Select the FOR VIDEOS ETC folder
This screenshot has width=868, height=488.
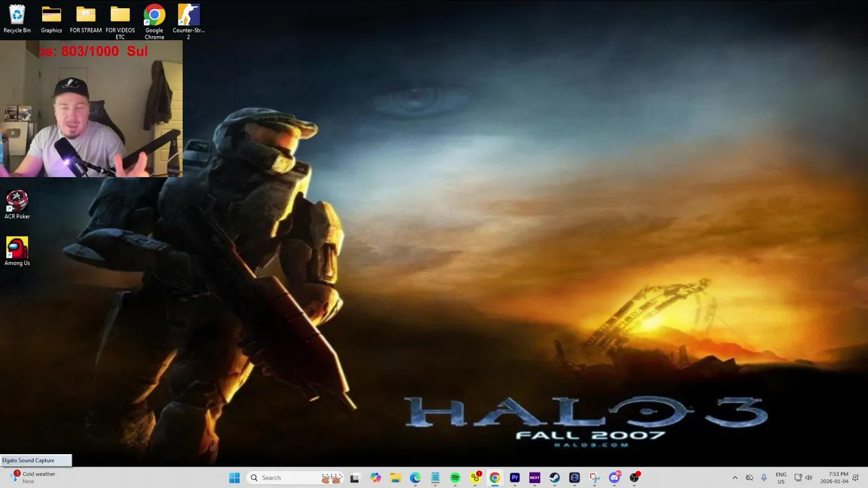point(120,22)
